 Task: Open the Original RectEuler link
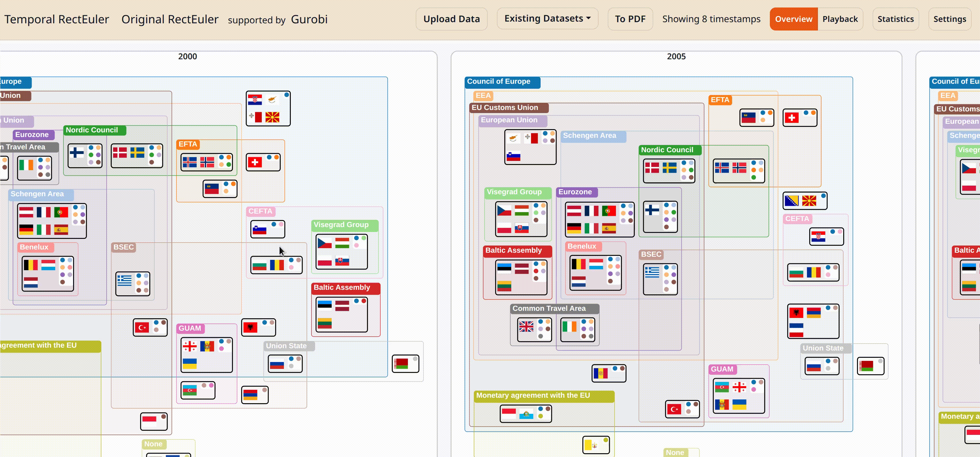coord(170,19)
